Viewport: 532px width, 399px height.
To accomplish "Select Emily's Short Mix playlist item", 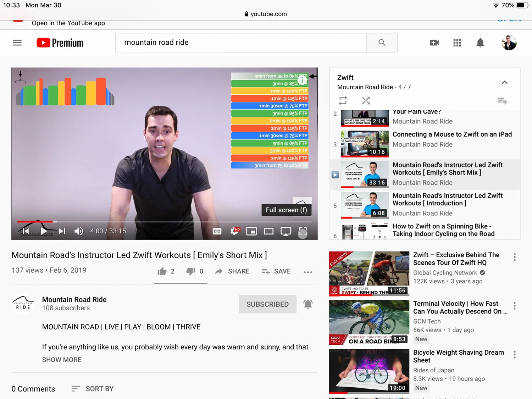I will tap(425, 174).
